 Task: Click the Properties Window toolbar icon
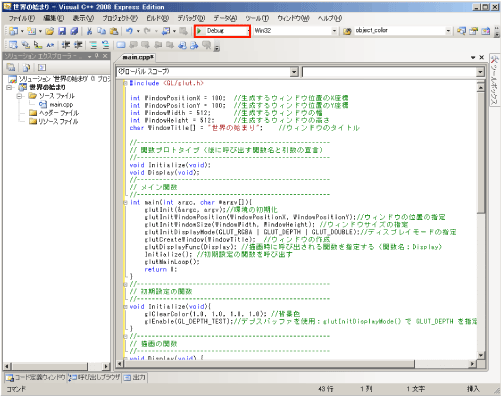tap(473, 31)
